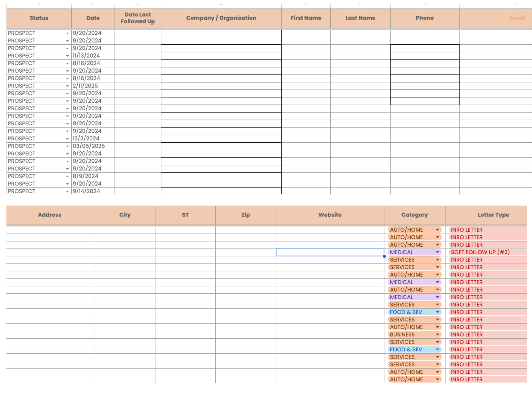Click Zip cell in SOFT FOLLOW UP (#2) row
The image size is (532, 411).
[246, 252]
